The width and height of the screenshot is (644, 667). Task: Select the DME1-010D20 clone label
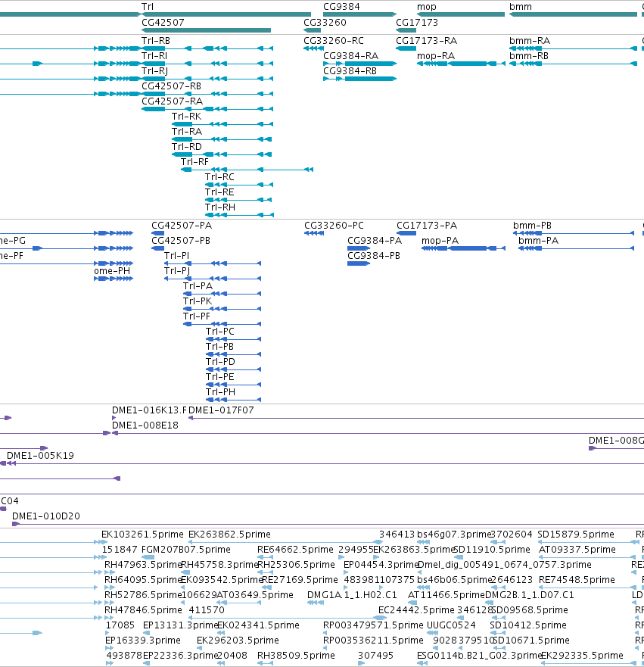(x=46, y=516)
